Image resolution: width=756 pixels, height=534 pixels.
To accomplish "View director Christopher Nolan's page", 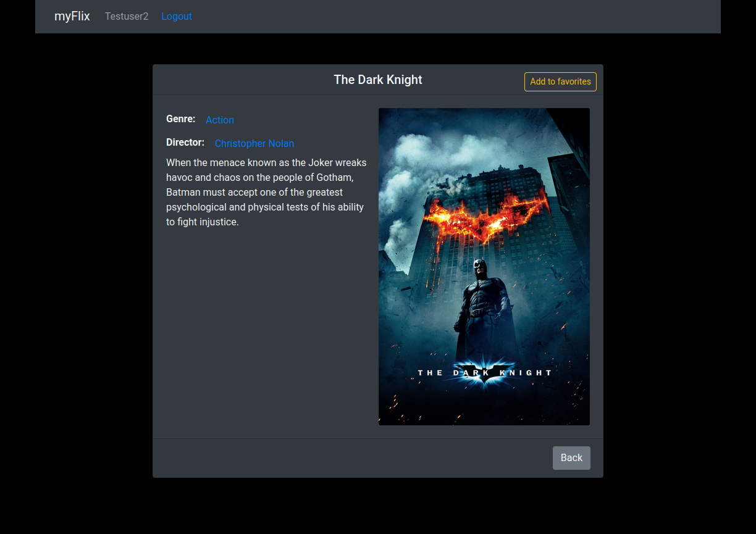I will tap(254, 143).
